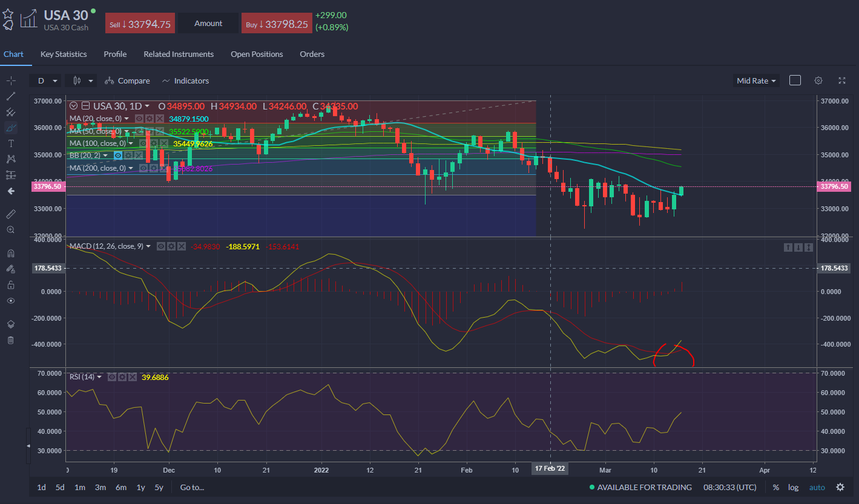Switch to the Key Statistics tab
The width and height of the screenshot is (859, 504).
tap(64, 54)
